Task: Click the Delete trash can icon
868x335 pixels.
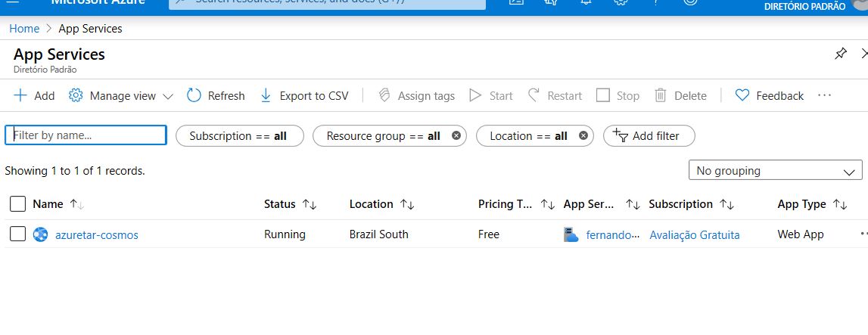Action: (661, 95)
